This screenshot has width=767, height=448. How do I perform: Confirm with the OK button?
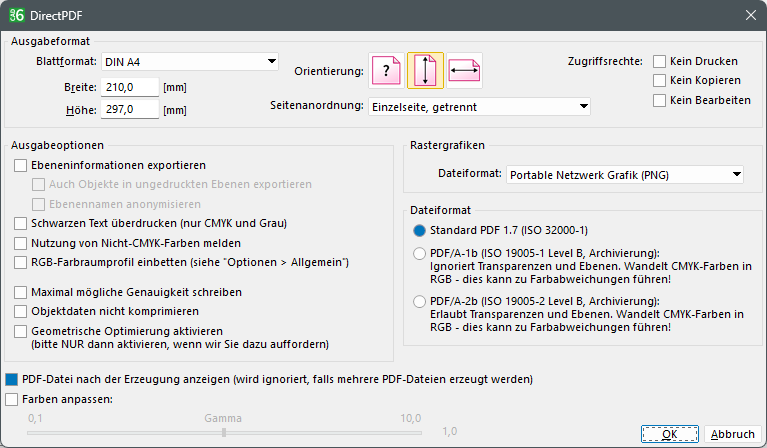coord(670,434)
